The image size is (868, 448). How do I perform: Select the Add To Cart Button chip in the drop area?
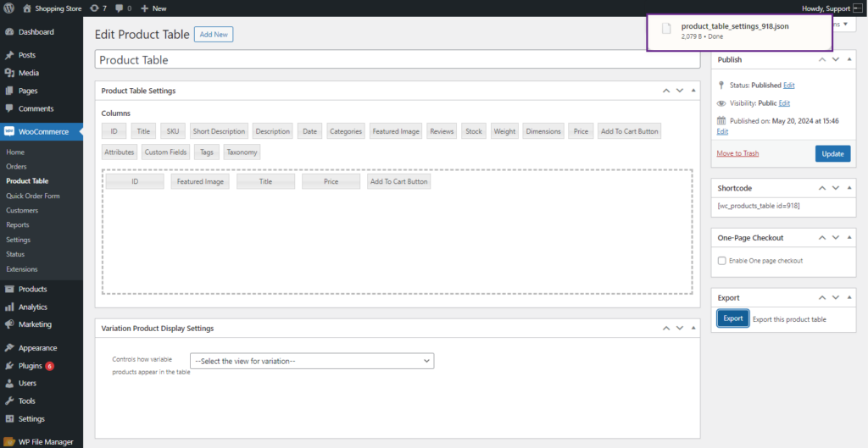398,181
